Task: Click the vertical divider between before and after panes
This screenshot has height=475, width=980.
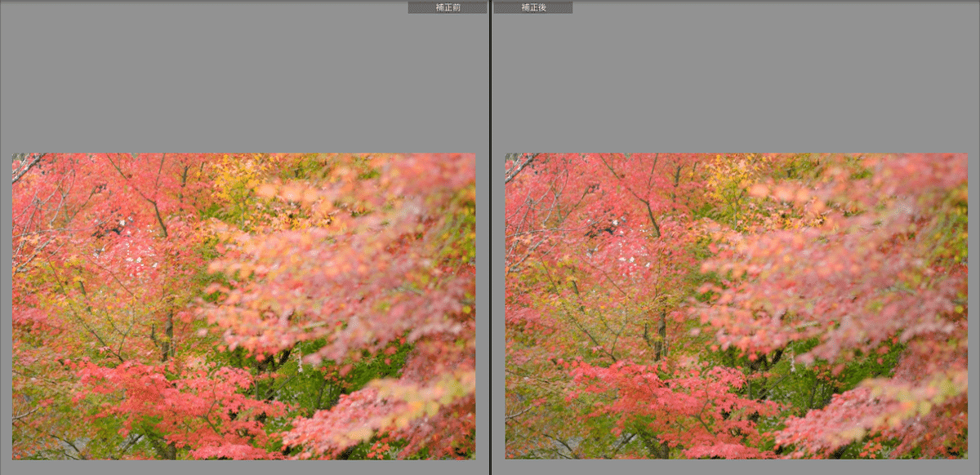Action: [490, 245]
